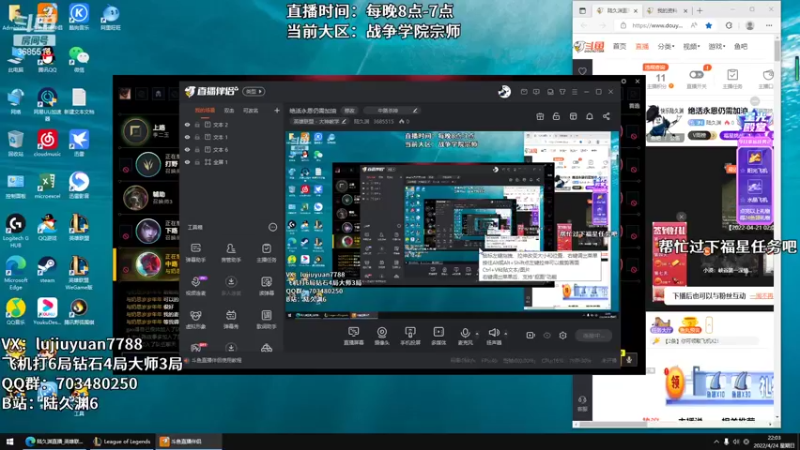
Task: Open the browser more options menu
Action: pos(769,26)
